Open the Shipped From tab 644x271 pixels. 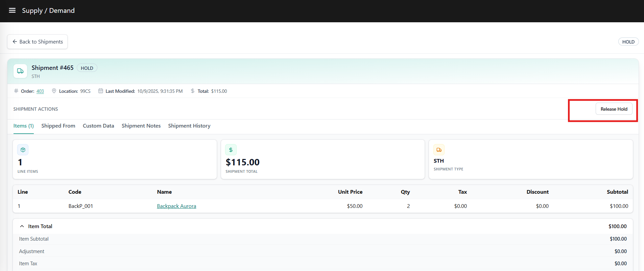tap(58, 126)
